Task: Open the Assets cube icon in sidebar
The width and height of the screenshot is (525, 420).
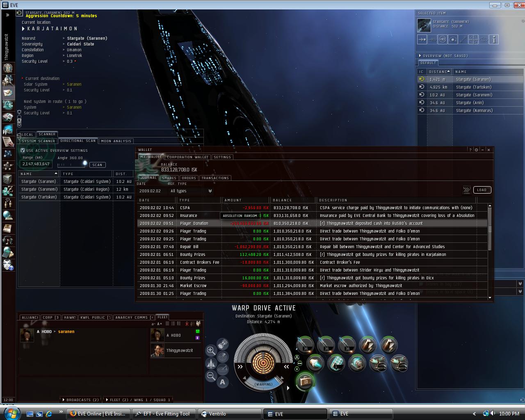Action: [x=8, y=179]
